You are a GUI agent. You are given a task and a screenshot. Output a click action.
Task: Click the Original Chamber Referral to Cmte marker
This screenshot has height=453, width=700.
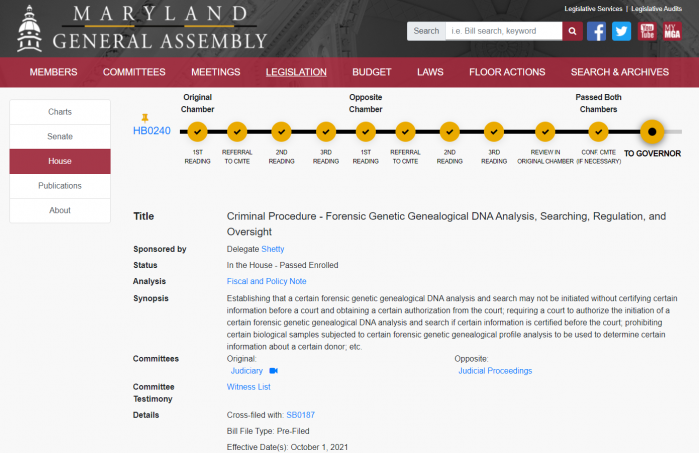237,132
